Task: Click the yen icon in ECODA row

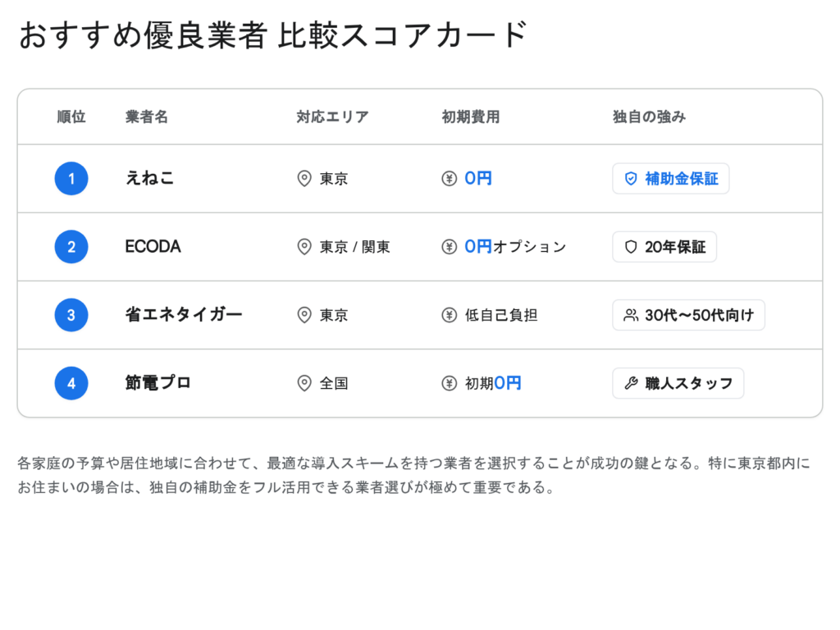Action: [449, 247]
